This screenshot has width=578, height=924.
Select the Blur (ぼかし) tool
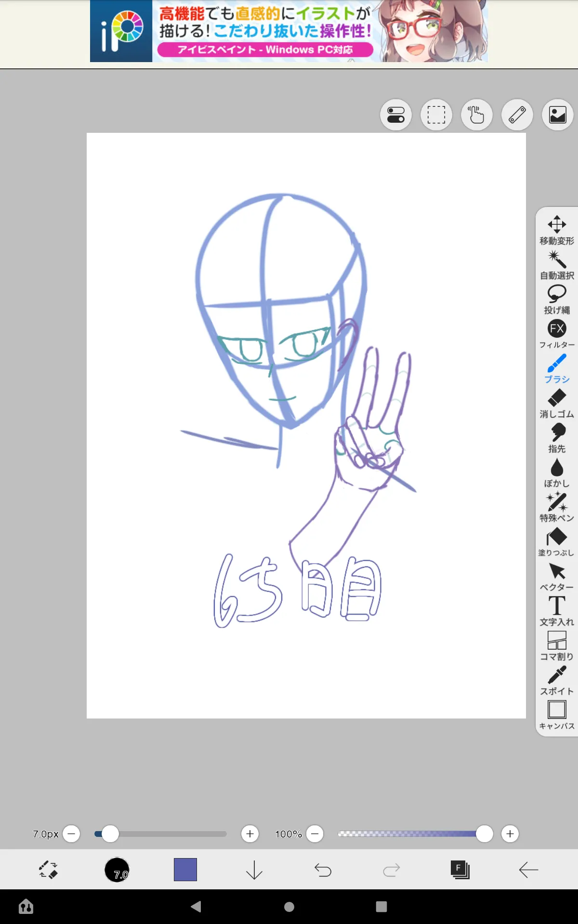point(557,473)
